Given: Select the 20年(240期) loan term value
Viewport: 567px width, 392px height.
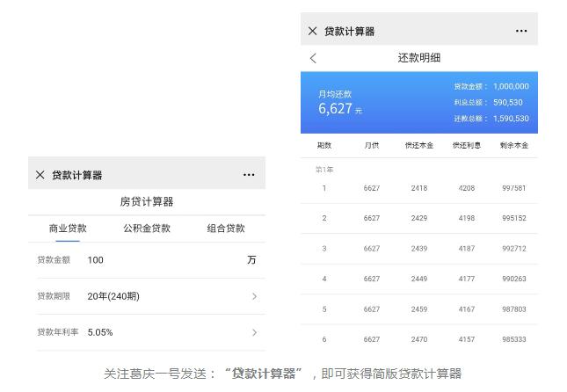Looking at the screenshot, I should [x=113, y=296].
